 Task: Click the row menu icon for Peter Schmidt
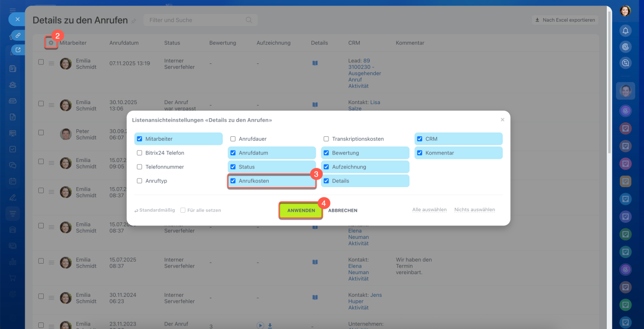pos(51,134)
